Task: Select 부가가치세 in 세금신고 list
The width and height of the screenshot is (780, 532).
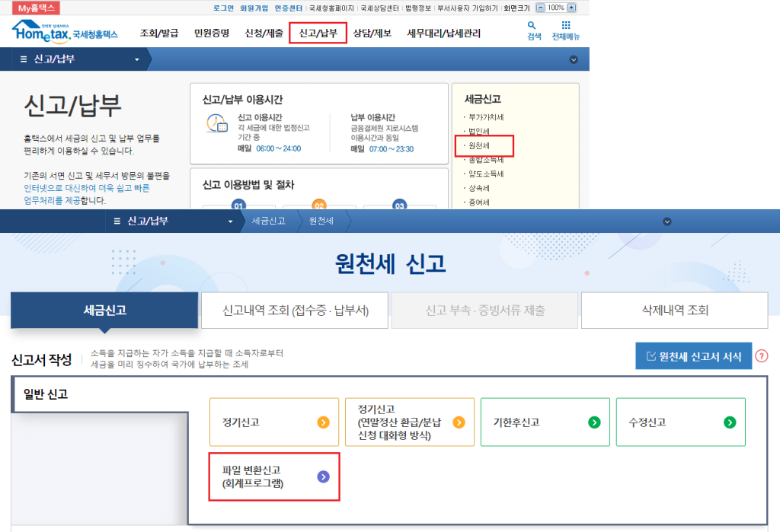Action: 486,117
